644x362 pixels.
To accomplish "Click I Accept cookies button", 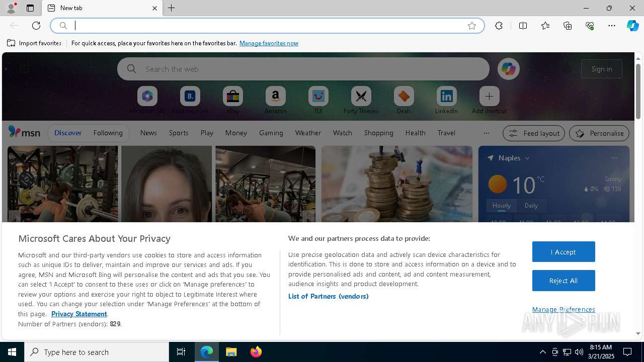I will tap(563, 252).
